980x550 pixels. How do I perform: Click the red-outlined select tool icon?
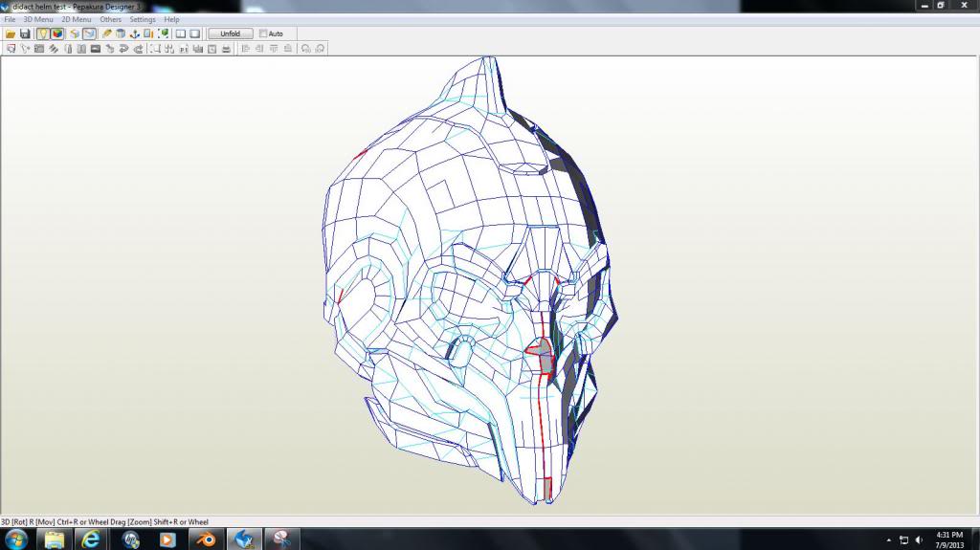11,48
